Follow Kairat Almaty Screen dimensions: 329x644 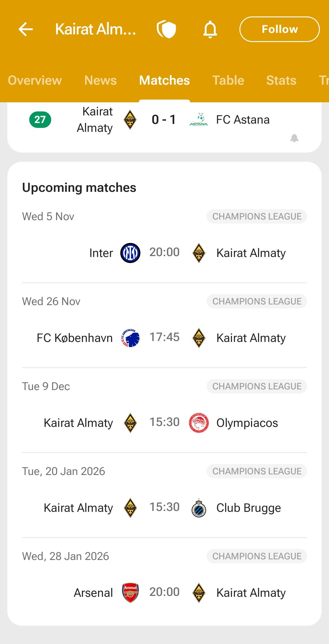pyautogui.click(x=279, y=29)
